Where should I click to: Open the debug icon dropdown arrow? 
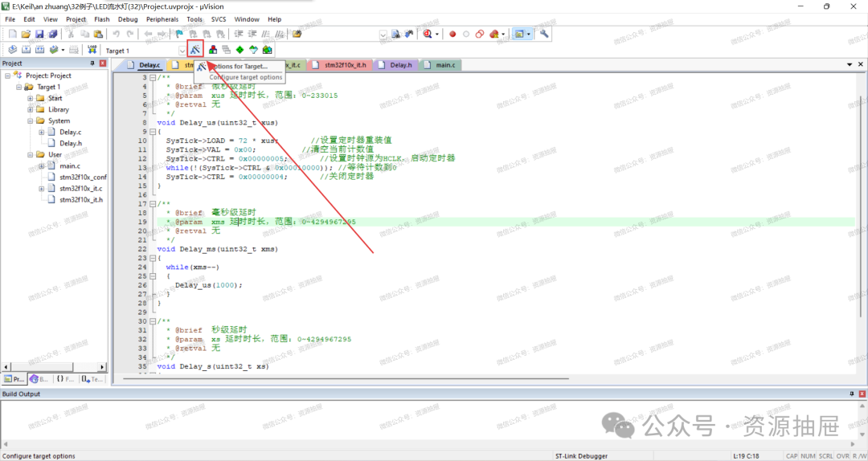tap(437, 35)
